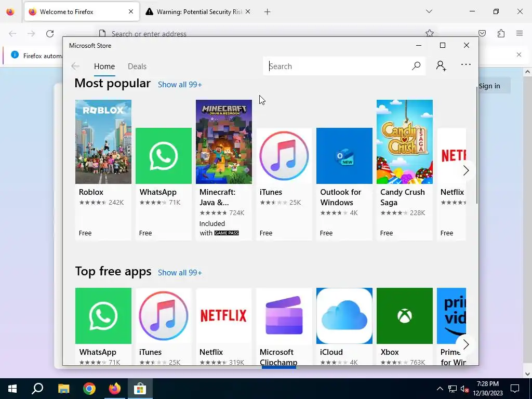Close the Security Risk warning tab
The image size is (532, 399).
pos(248,11)
